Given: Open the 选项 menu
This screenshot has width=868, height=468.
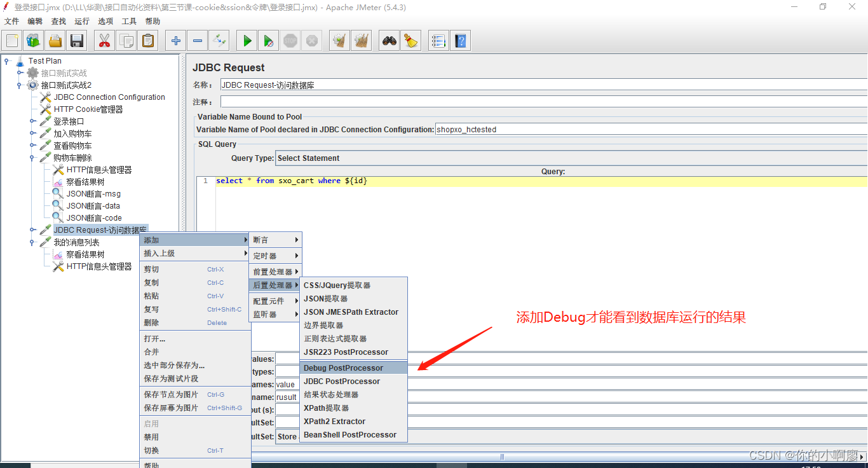Looking at the screenshot, I should click(105, 21).
